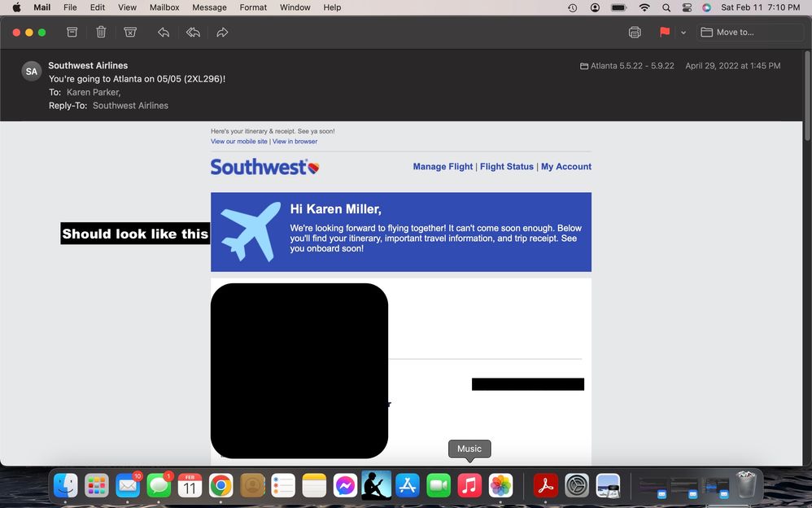Click the Manage Flight link
Screen dimensions: 812x508
(x=443, y=167)
